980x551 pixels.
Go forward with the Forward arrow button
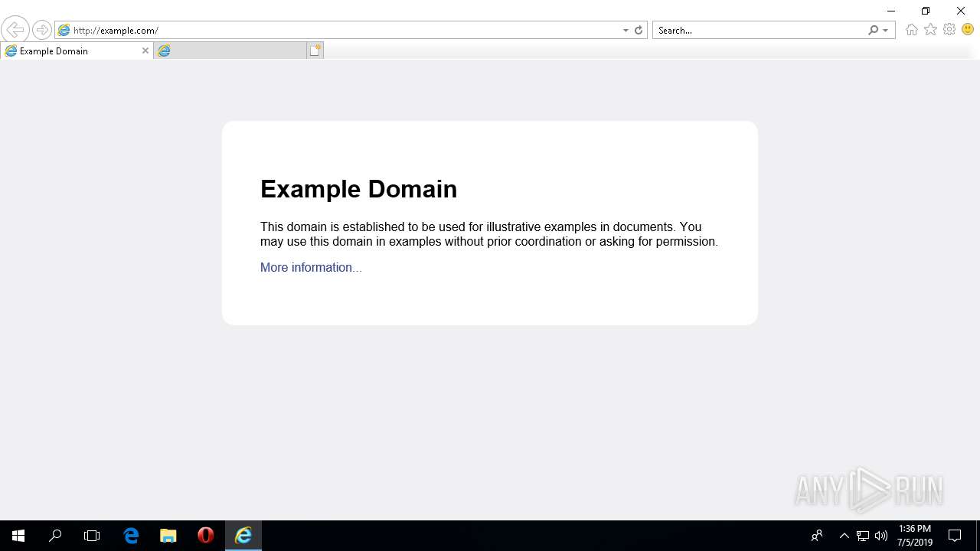(42, 30)
